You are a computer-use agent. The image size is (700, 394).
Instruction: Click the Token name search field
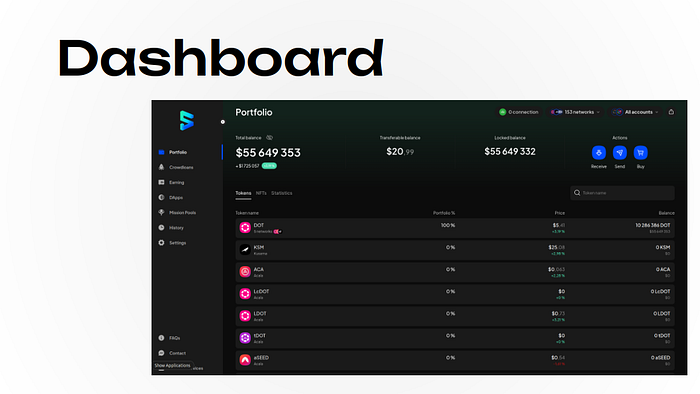point(622,193)
